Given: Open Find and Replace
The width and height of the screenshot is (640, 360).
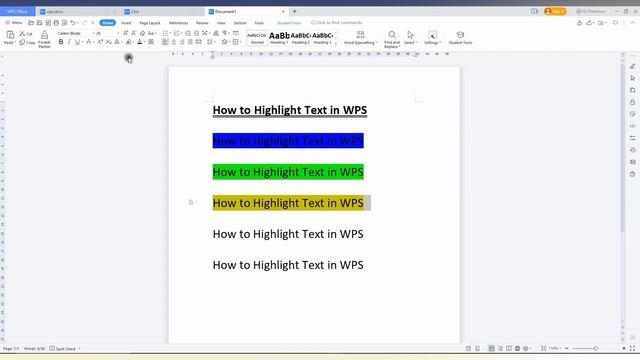Looking at the screenshot, I should pos(391,39).
